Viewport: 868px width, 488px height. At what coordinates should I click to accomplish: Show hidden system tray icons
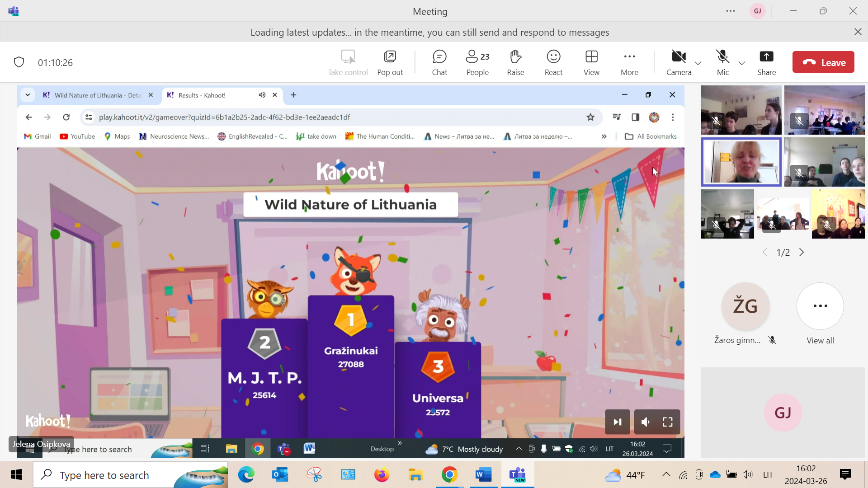click(666, 474)
